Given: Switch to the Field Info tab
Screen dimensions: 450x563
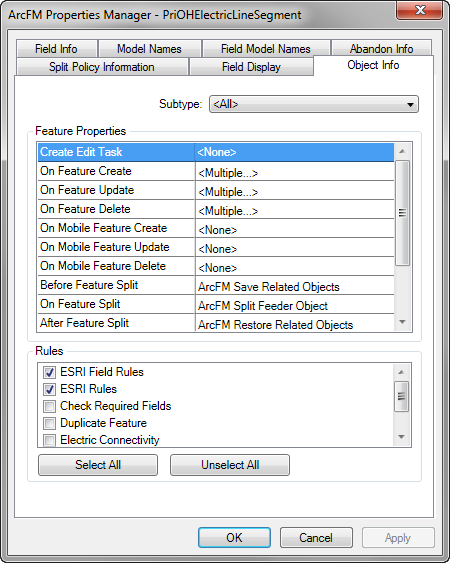Looking at the screenshot, I should 56,48.
